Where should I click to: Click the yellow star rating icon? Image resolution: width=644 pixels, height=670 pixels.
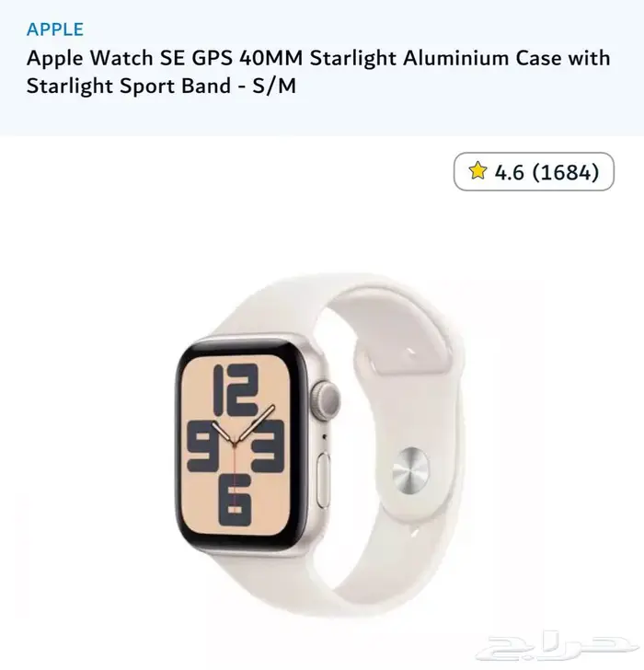[477, 171]
